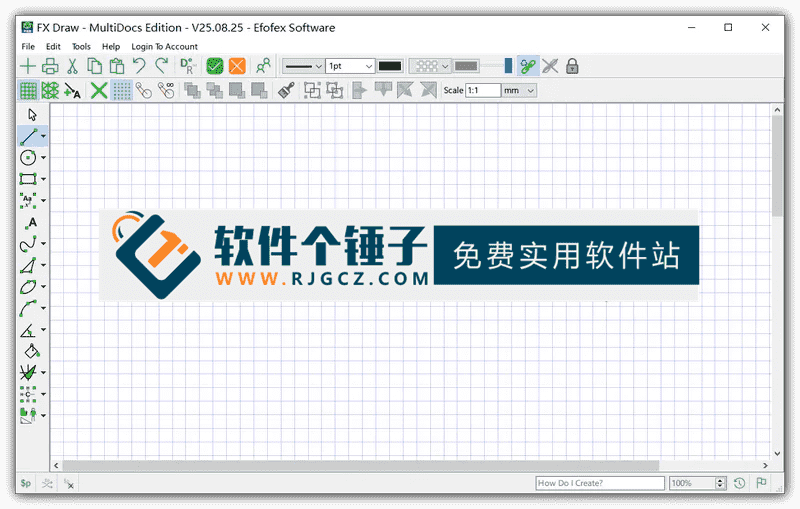Select the arc tool
800x509 pixels.
(28, 308)
